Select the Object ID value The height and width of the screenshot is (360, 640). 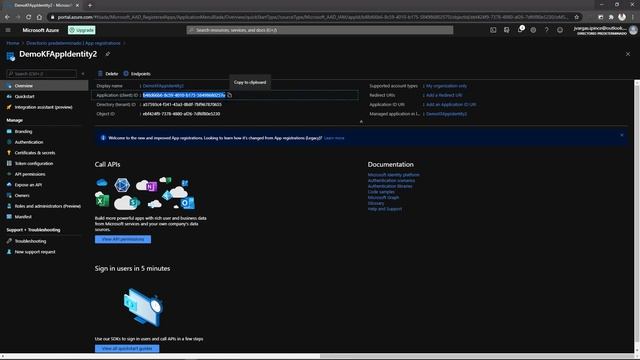(x=181, y=114)
